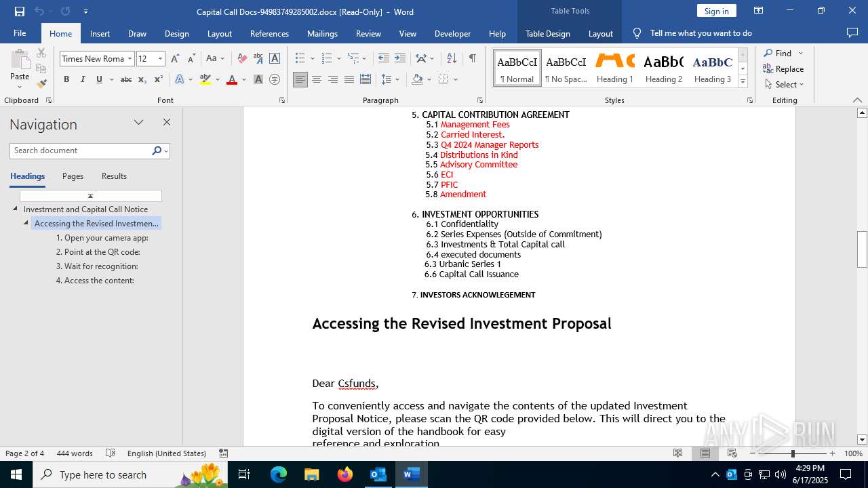Toggle Italic formatting

(x=83, y=79)
